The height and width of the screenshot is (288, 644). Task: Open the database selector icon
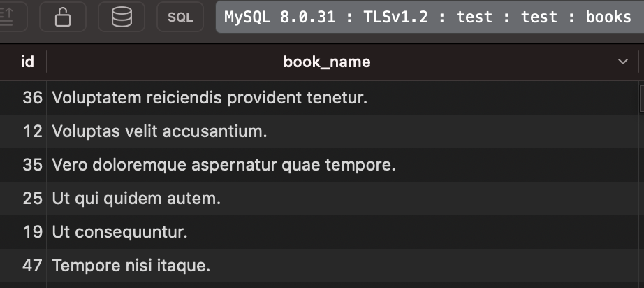coord(122,17)
